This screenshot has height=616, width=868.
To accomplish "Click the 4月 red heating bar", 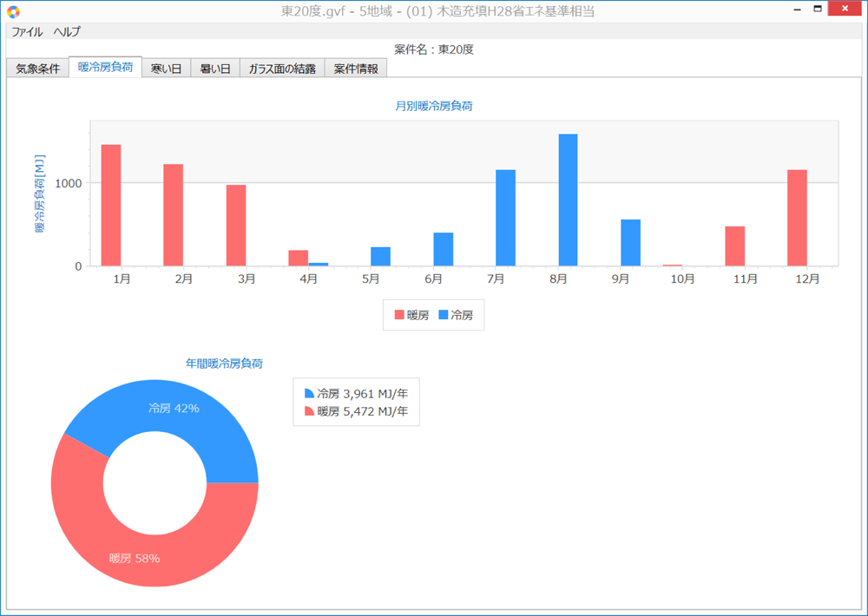I will pyautogui.click(x=299, y=258).
